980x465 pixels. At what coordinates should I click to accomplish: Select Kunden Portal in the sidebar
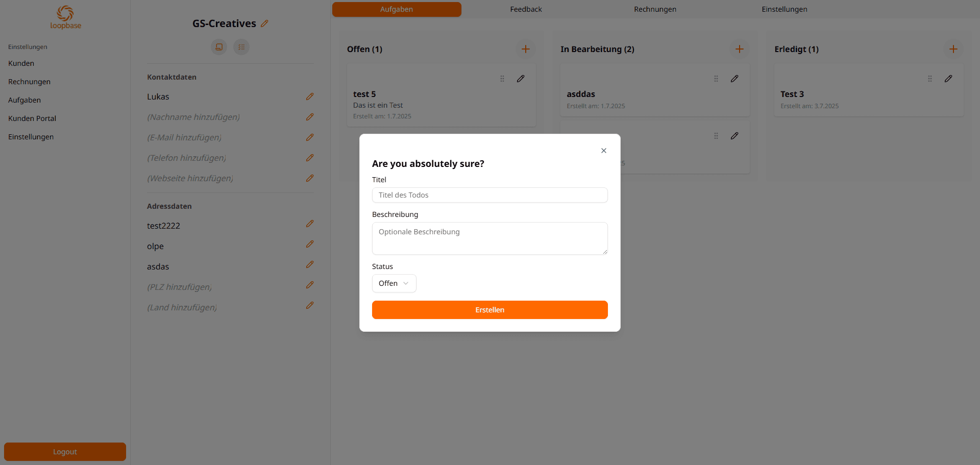pyautogui.click(x=32, y=118)
